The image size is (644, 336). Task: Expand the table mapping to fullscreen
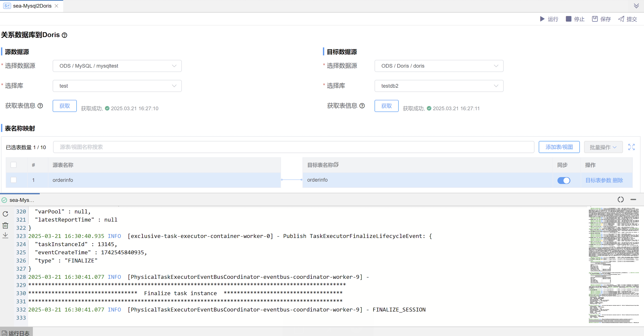tap(631, 147)
